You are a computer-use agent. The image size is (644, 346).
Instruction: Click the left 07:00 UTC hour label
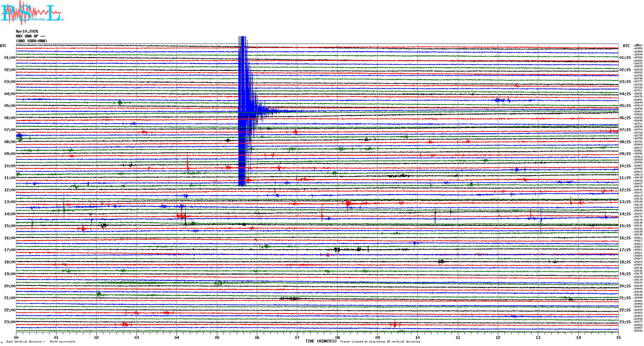[x=10, y=130]
